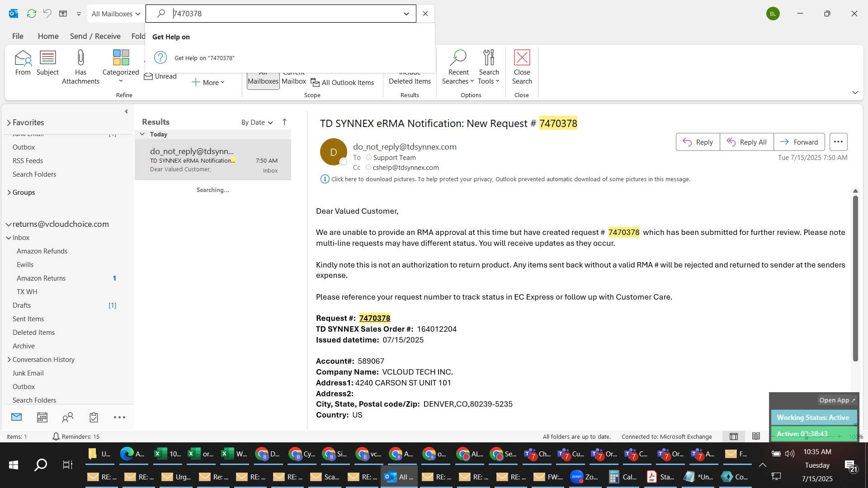The height and width of the screenshot is (488, 868).
Task: Filter by Has Attachments
Action: tap(80, 67)
